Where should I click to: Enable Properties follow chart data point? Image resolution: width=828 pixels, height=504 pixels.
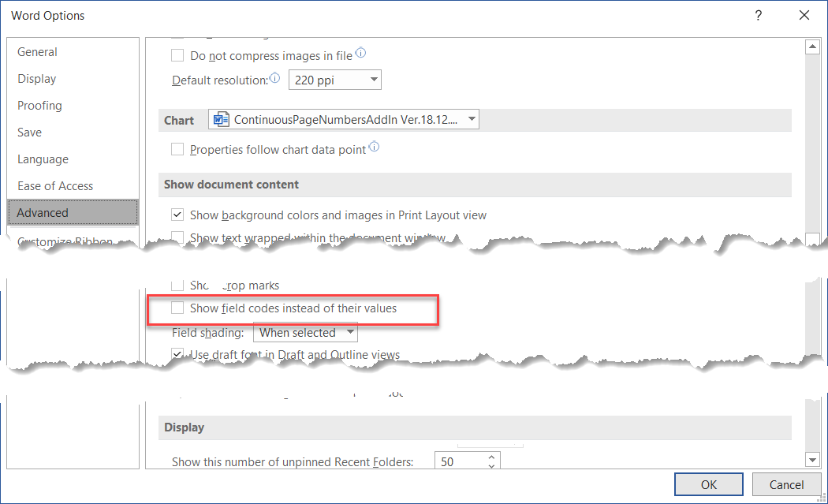tap(177, 147)
